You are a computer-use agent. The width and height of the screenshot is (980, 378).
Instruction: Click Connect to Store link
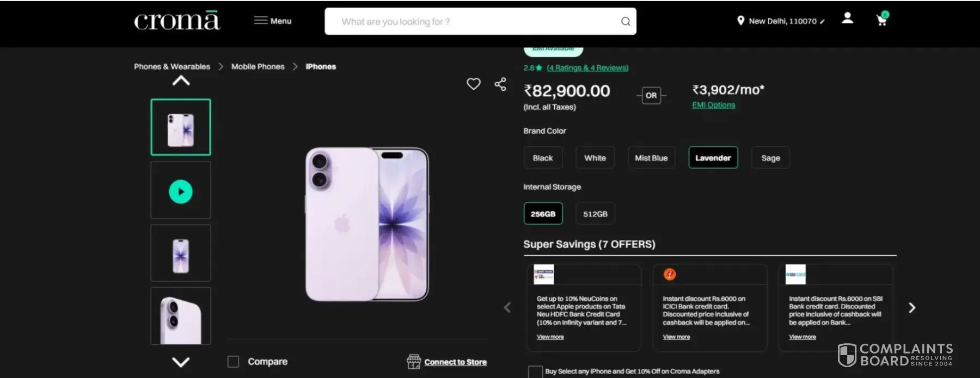click(x=455, y=362)
